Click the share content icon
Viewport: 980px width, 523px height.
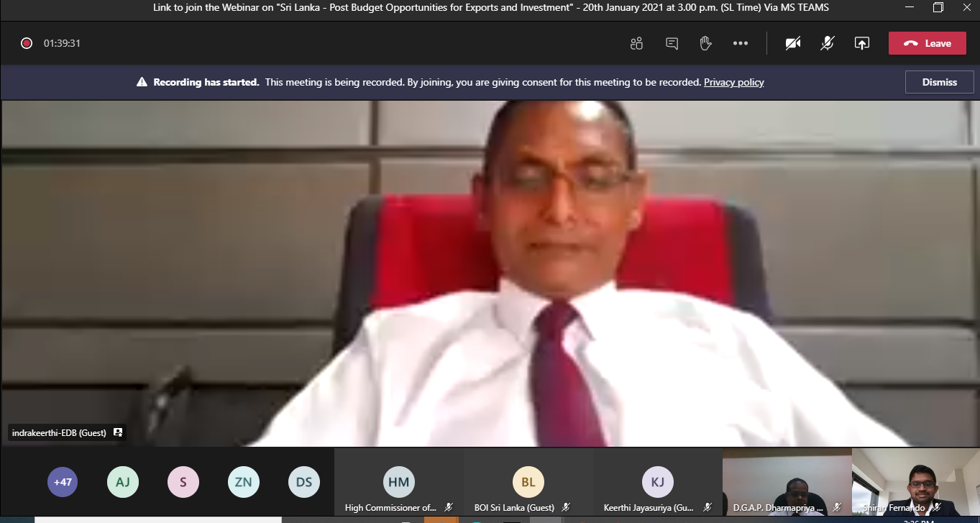(861, 43)
